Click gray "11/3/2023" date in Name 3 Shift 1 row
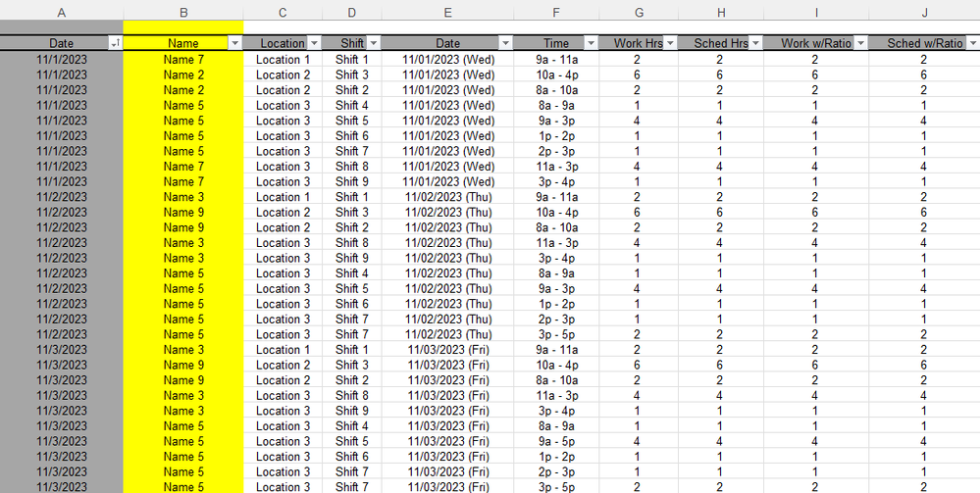Screen dimensions: 980x493 [x=61, y=350]
